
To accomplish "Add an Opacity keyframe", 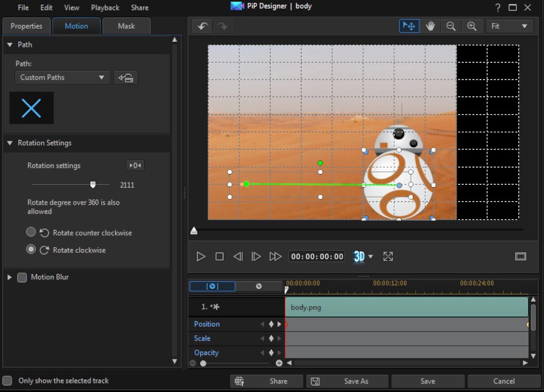I will point(271,353).
